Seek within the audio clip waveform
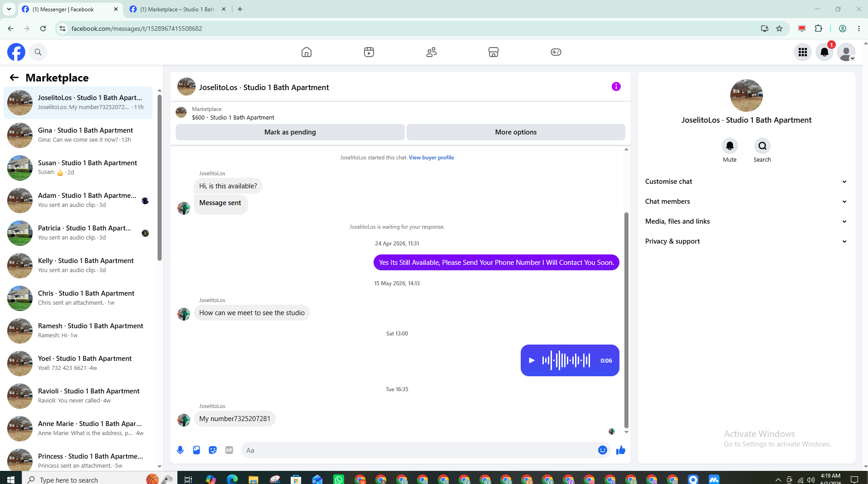 coord(566,360)
